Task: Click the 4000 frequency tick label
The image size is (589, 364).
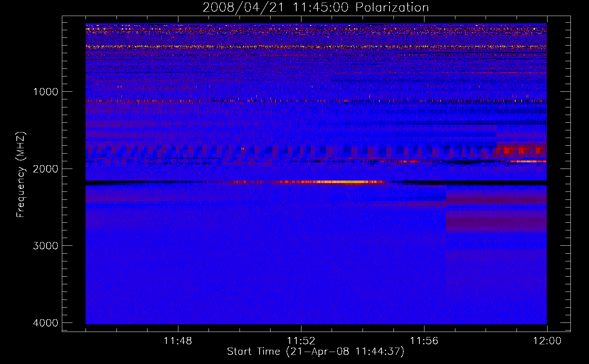Action: pyautogui.click(x=46, y=323)
